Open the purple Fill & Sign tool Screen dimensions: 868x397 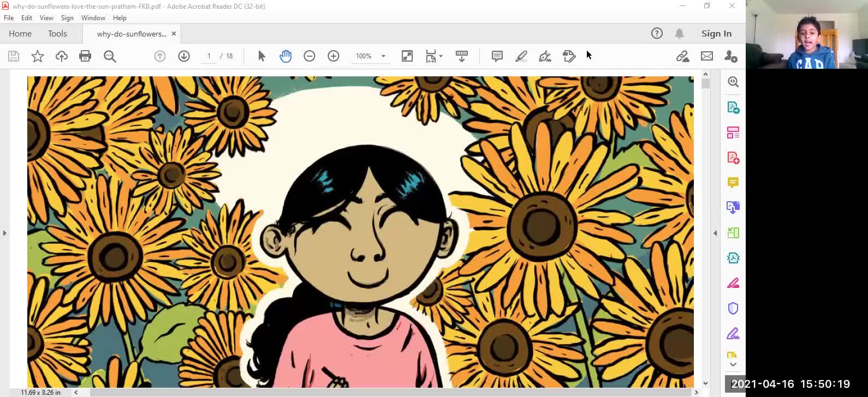click(x=733, y=333)
